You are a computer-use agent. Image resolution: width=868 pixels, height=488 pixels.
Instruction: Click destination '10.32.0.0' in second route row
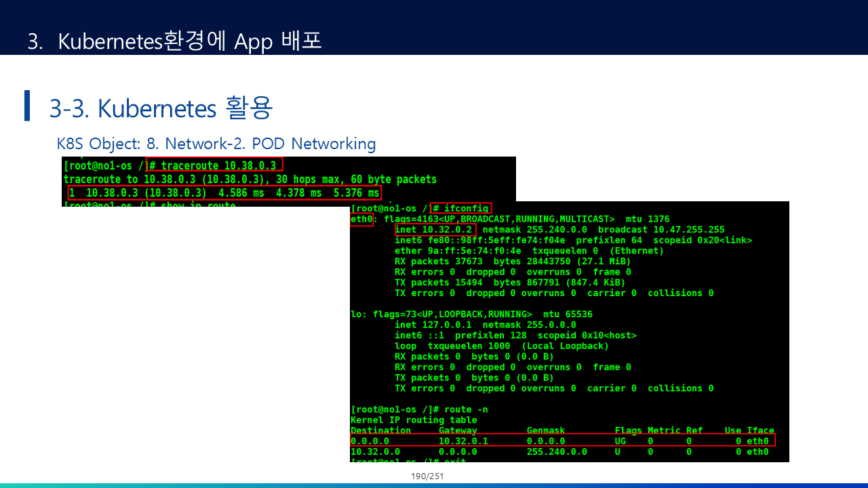pyautogui.click(x=375, y=452)
